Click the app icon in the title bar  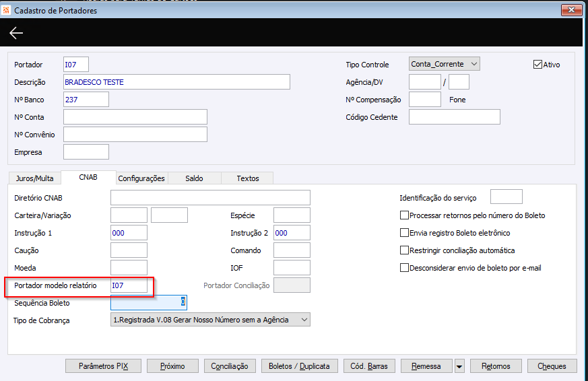tap(6, 10)
